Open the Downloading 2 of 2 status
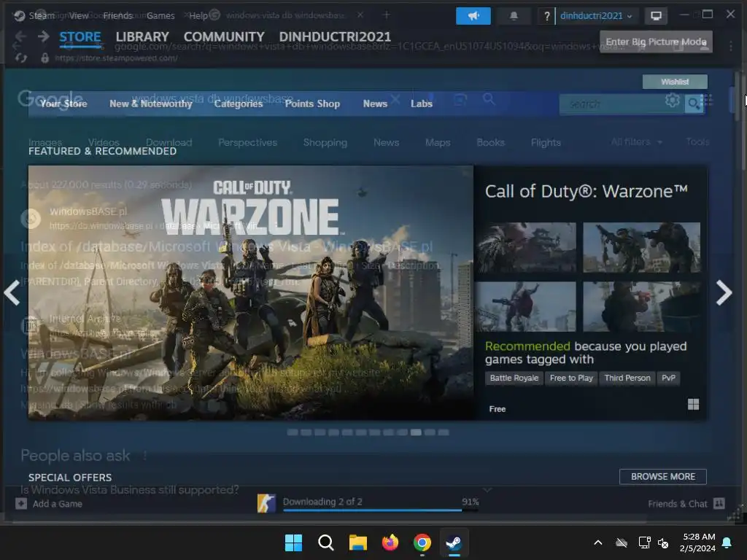 click(322, 502)
